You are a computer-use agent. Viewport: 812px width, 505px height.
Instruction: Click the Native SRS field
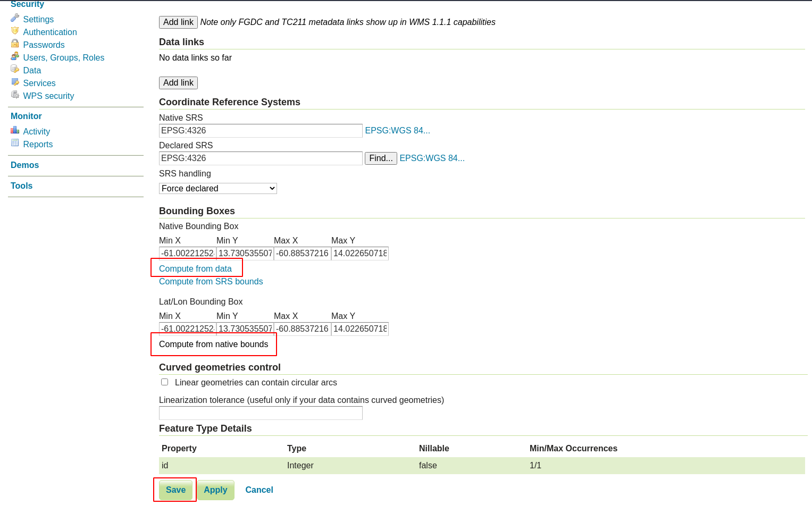point(261,131)
